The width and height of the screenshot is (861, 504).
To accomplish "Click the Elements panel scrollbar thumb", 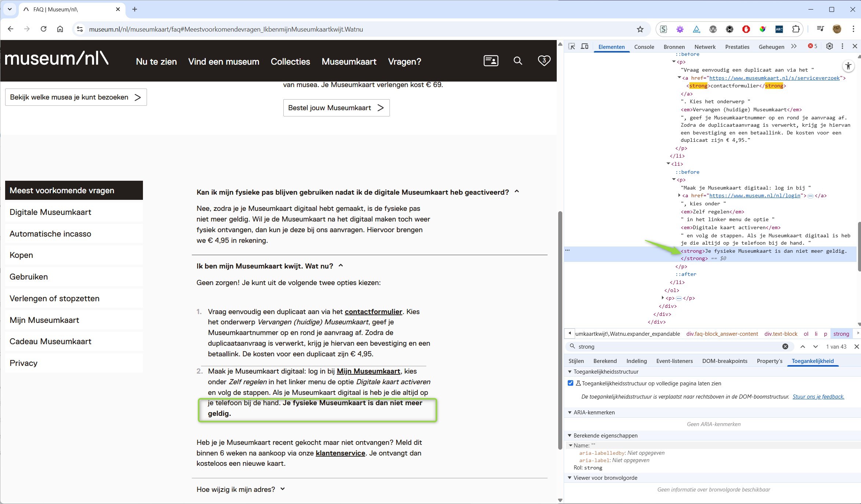I will coord(859,246).
